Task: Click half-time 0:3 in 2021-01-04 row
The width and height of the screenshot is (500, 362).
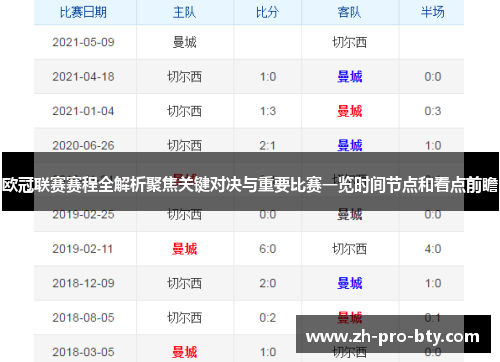Action: click(433, 111)
